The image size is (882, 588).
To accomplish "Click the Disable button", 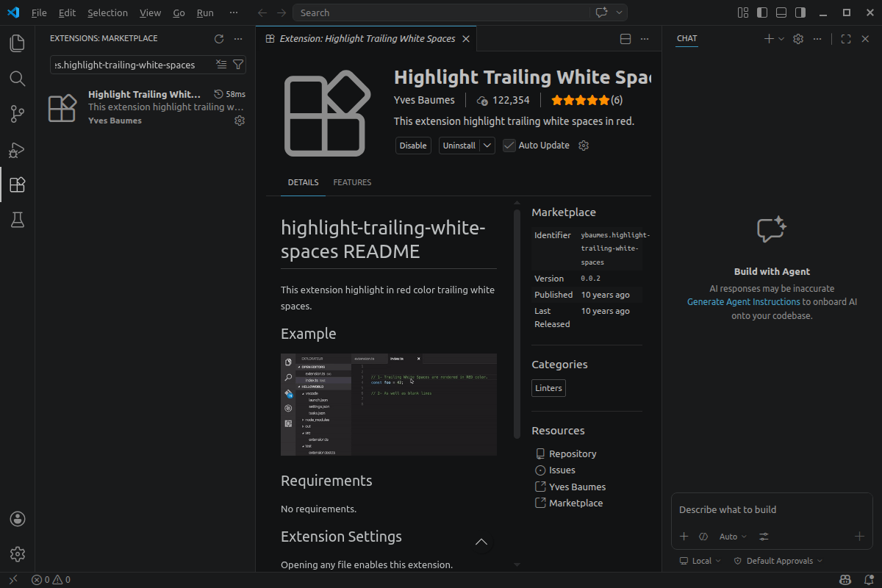I will tap(413, 146).
